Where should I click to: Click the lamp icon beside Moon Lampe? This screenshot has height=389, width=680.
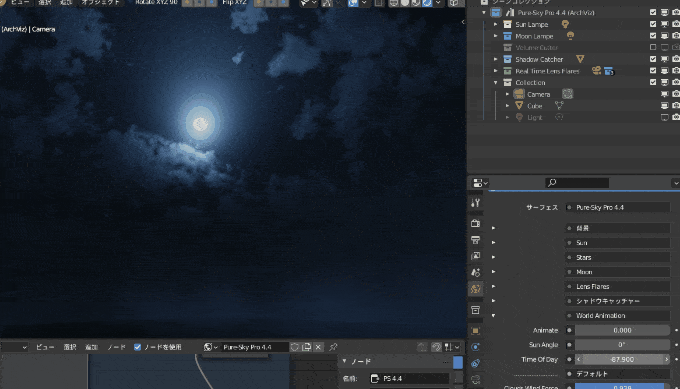pos(570,36)
